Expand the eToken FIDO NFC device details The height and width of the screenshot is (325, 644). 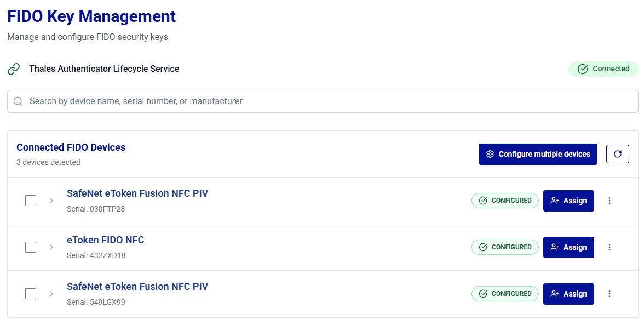tap(51, 247)
